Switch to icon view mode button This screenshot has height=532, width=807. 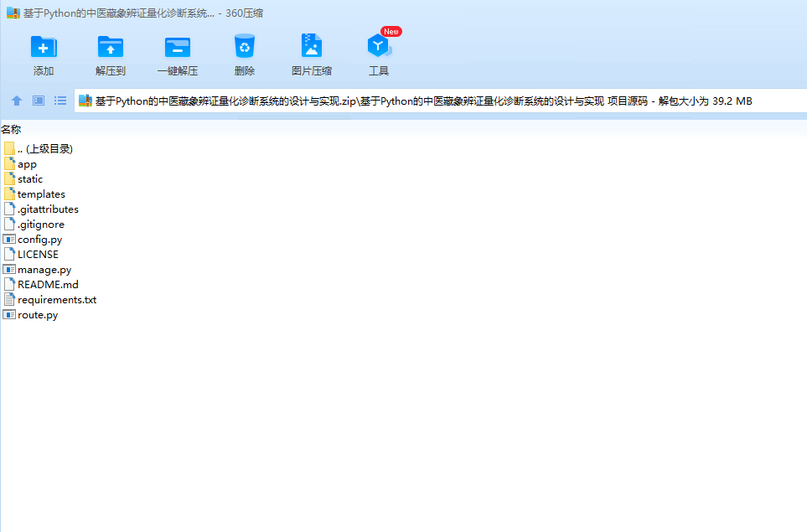[x=39, y=101]
